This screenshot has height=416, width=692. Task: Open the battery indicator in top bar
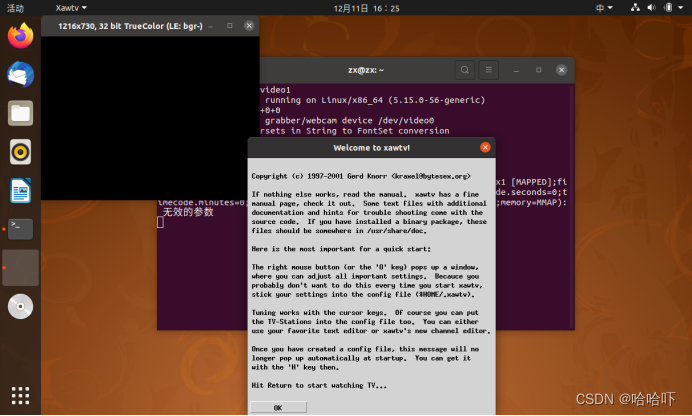[x=669, y=7]
